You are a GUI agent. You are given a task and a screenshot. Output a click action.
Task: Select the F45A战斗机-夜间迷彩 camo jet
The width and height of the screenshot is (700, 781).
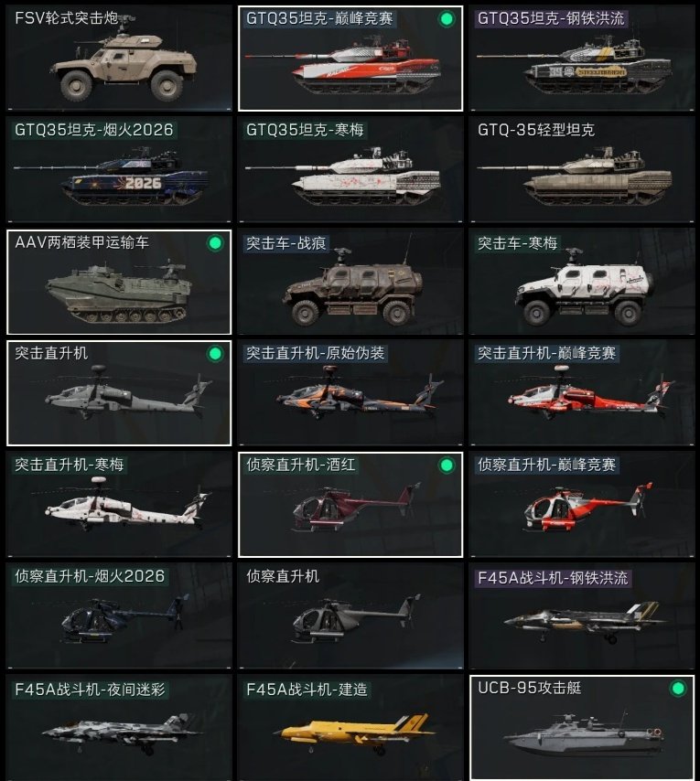pyautogui.click(x=119, y=728)
